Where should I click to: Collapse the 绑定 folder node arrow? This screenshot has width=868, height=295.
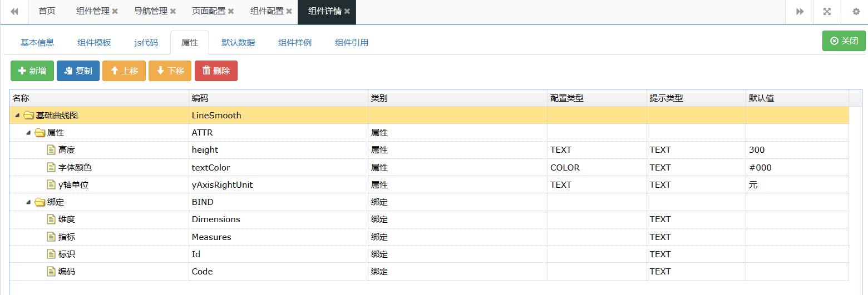(x=28, y=202)
